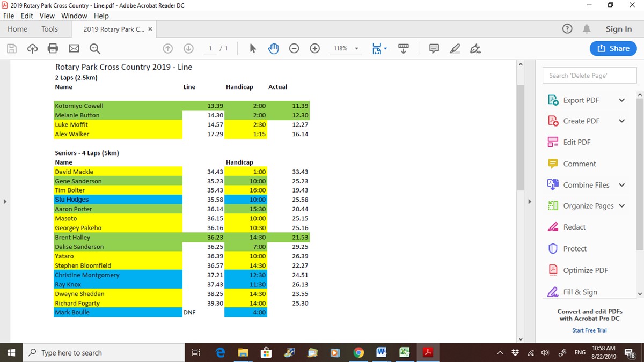Open Excel from the taskbar

tap(405, 352)
